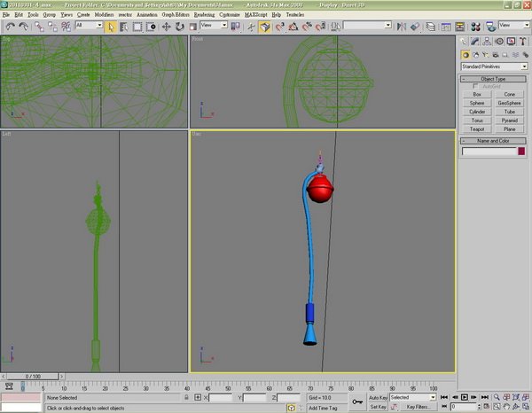Viewport: 532px width, 413px height.
Task: Activate the Unlink Selection tool
Action: click(52, 27)
